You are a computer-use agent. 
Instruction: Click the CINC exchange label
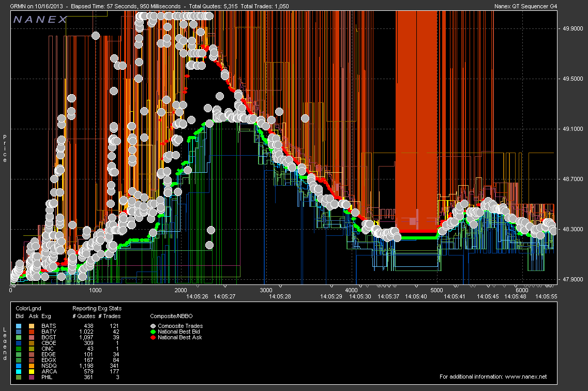[x=48, y=349]
